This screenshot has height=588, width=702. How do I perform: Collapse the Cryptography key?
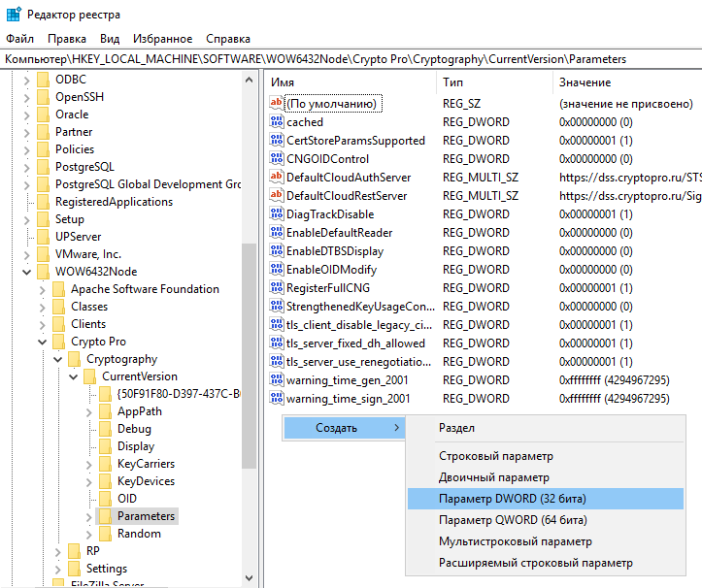(x=57, y=359)
